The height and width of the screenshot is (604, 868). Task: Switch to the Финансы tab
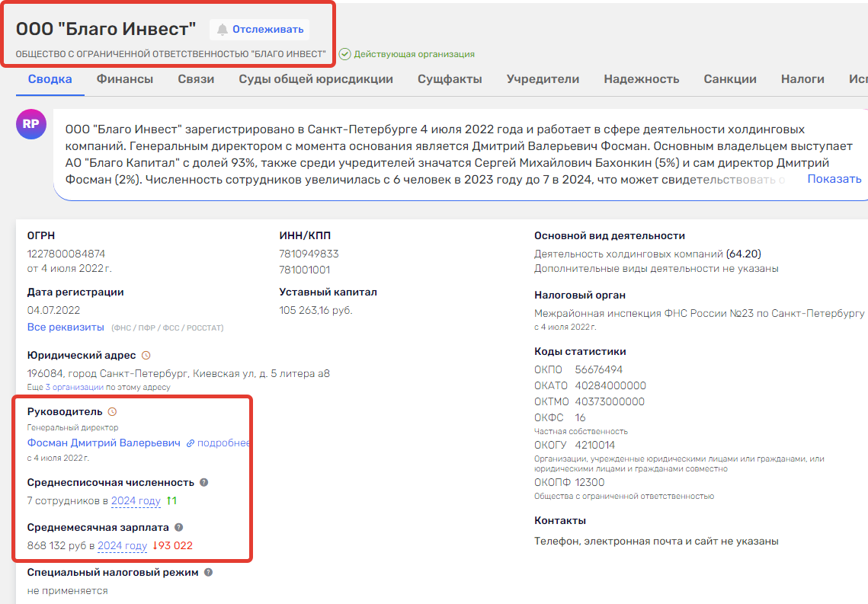(x=124, y=79)
